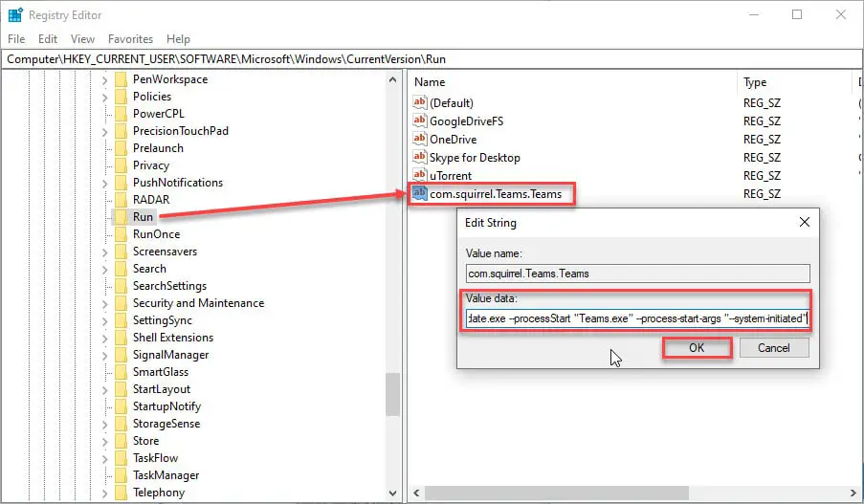The height and width of the screenshot is (504, 864).
Task: Click the Telephony folder icon
Action: tap(121, 493)
